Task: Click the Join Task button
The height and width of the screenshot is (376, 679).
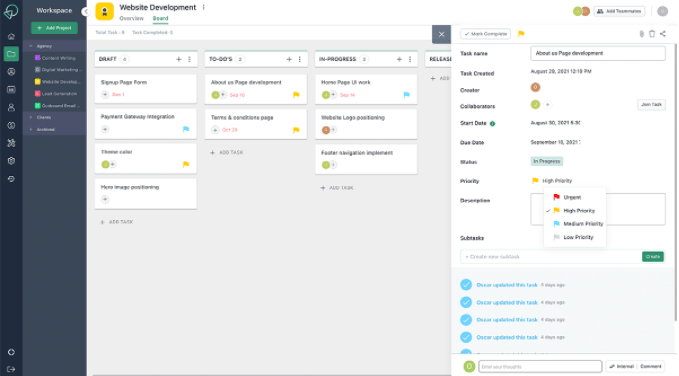Action: point(651,104)
